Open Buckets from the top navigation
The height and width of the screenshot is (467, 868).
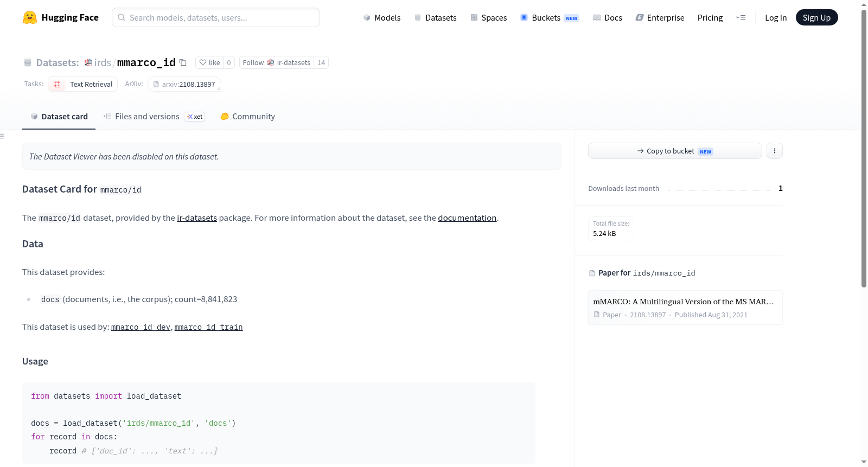point(550,18)
